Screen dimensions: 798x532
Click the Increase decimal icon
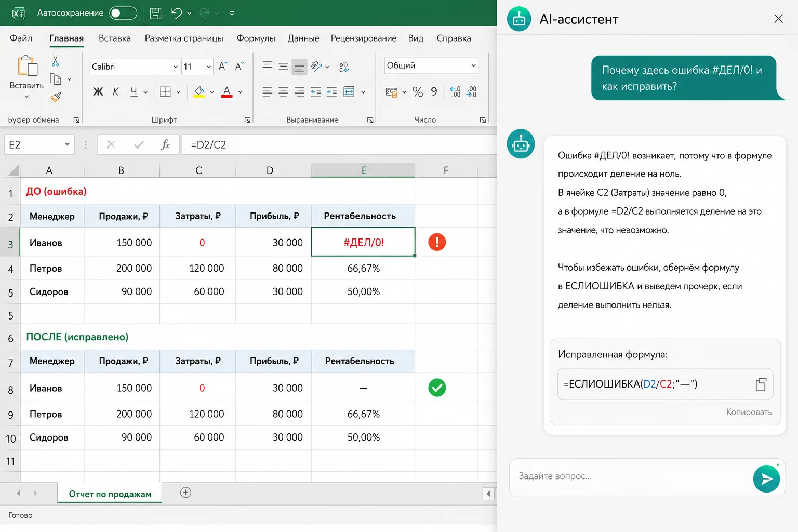pyautogui.click(x=455, y=92)
